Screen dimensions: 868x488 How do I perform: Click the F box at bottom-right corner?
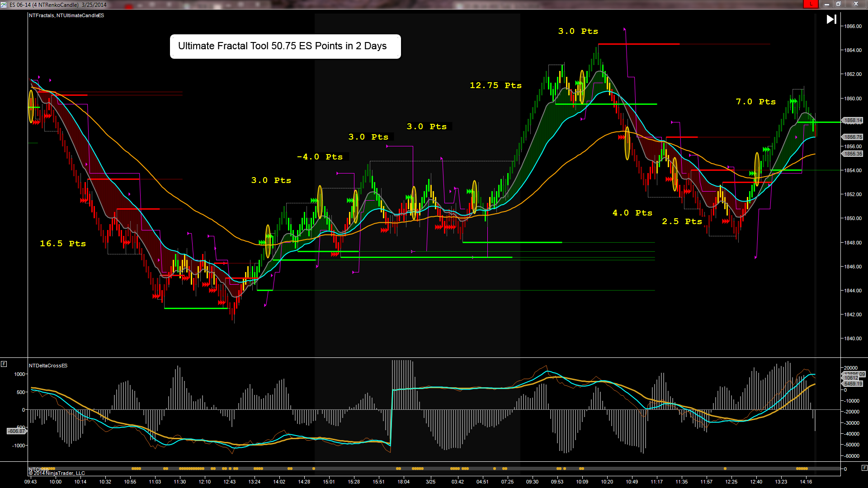pyautogui.click(x=864, y=468)
